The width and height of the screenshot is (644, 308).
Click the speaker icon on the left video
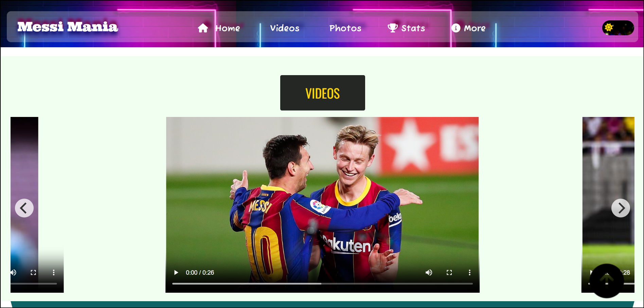(x=13, y=273)
